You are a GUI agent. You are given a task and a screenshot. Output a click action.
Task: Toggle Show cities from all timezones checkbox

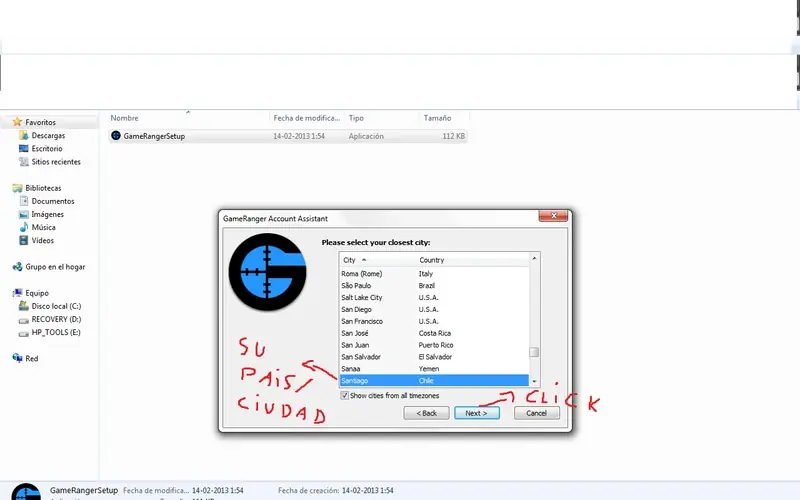click(344, 395)
